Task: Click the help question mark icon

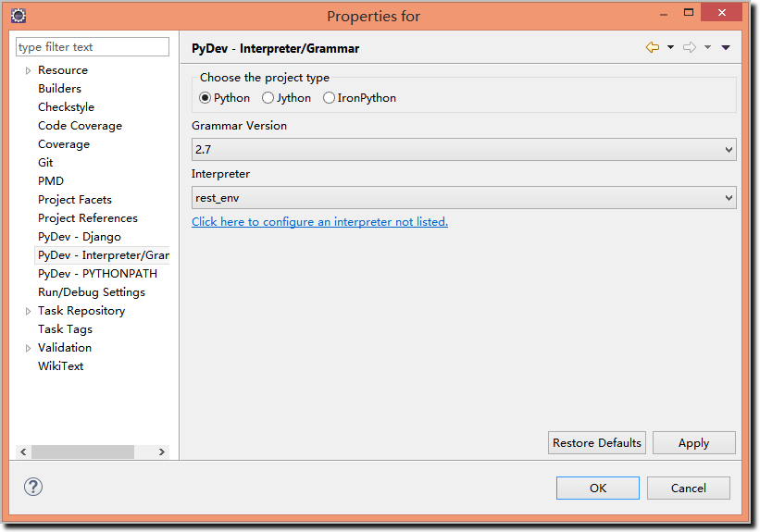Action: (33, 487)
